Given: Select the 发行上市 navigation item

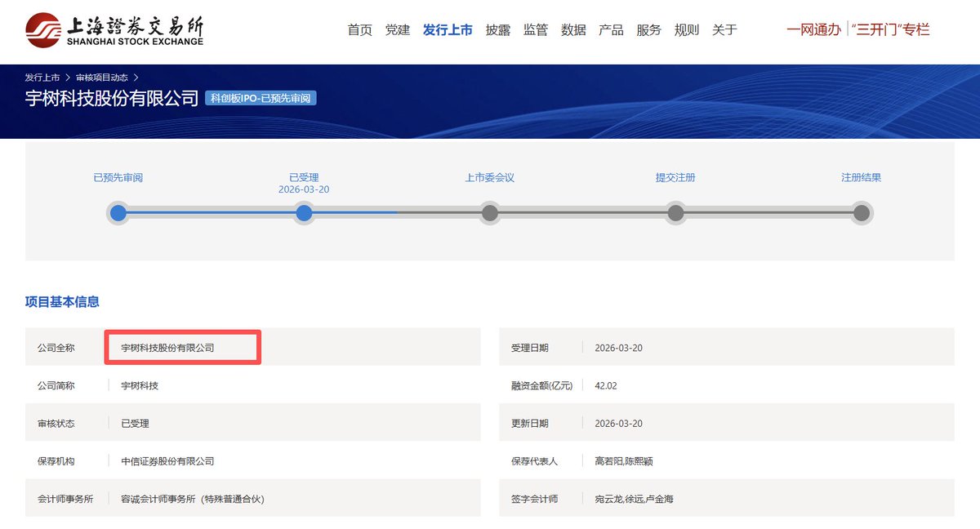Looking at the screenshot, I should click(x=448, y=30).
